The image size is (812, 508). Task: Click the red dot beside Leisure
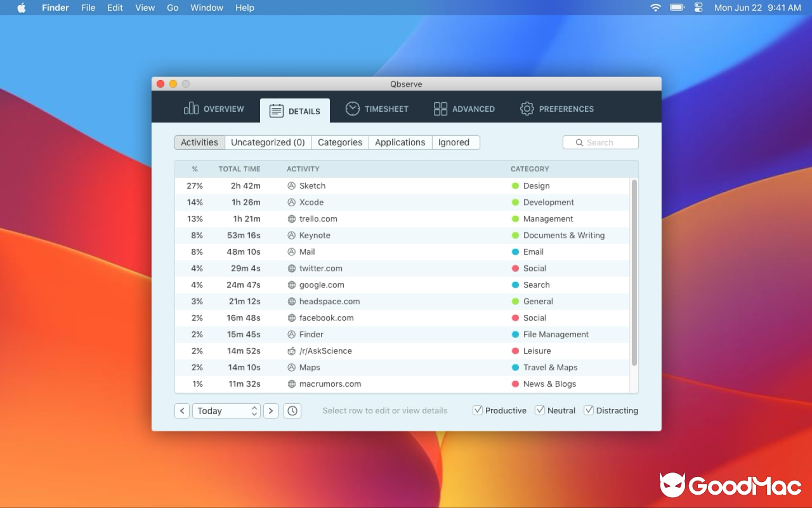coord(516,351)
